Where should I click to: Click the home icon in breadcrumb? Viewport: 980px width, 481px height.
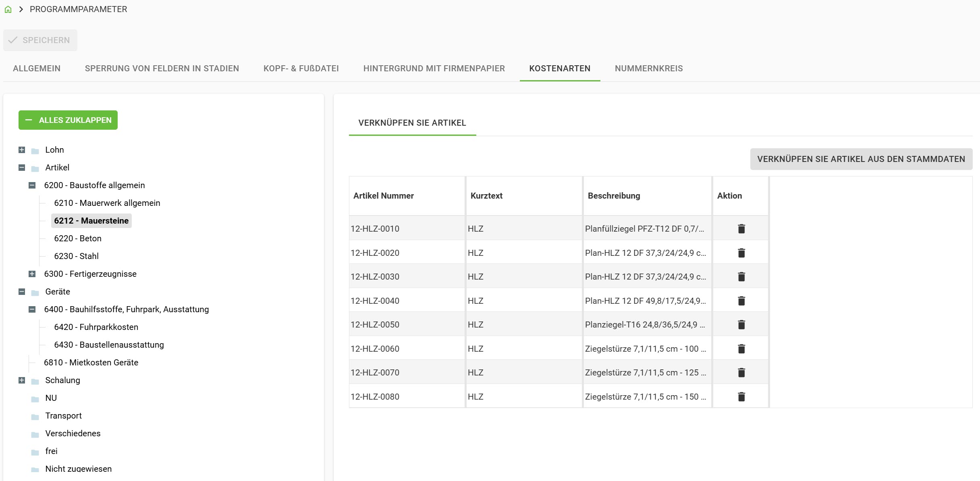click(8, 9)
